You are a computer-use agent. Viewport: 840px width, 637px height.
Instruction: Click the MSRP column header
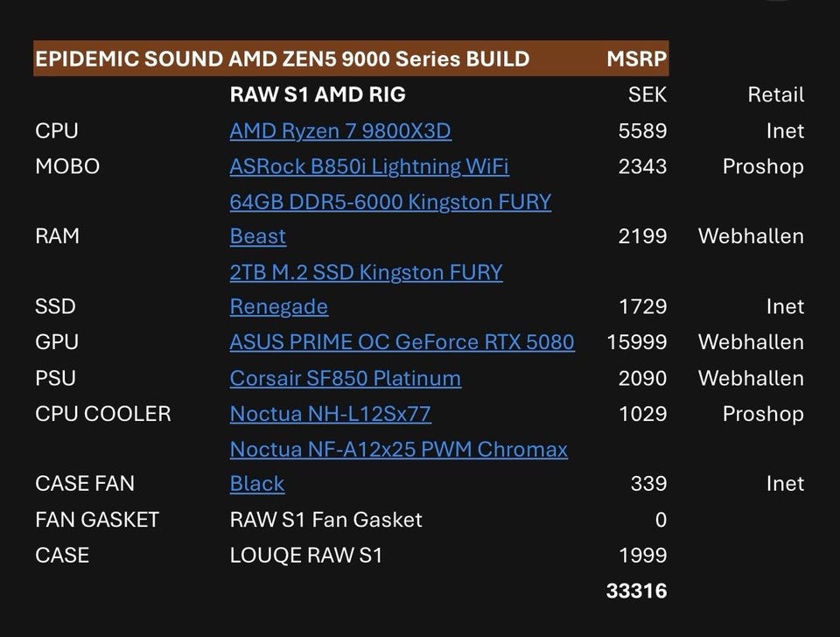point(636,59)
